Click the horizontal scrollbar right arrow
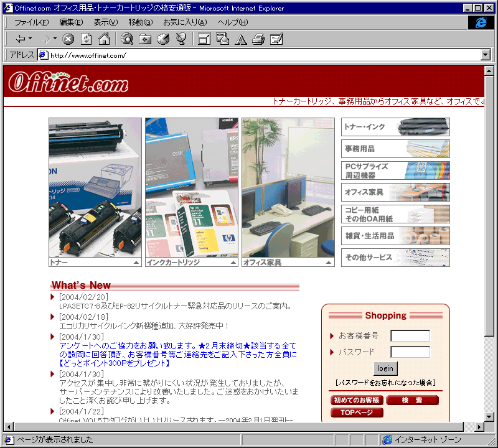The image size is (498, 448). pos(479,427)
